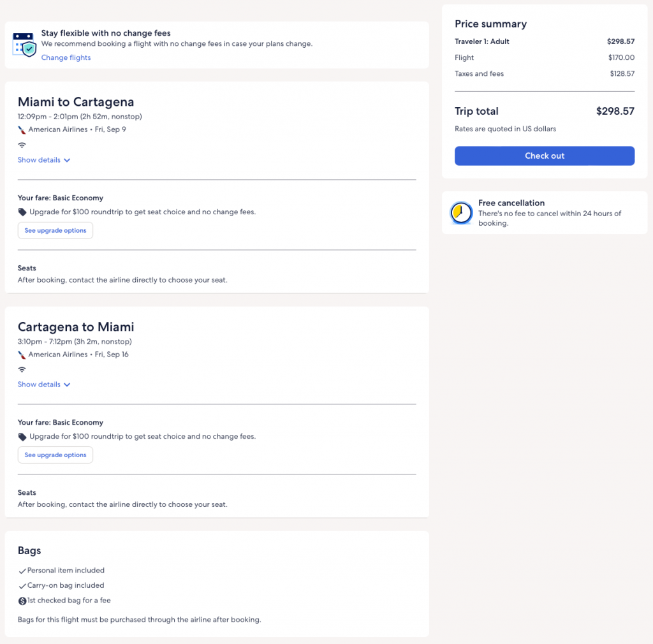The width and height of the screenshot is (653, 644).
Task: Click Wi-Fi icon under Cartagena to Miami flight
Action: pyautogui.click(x=22, y=370)
